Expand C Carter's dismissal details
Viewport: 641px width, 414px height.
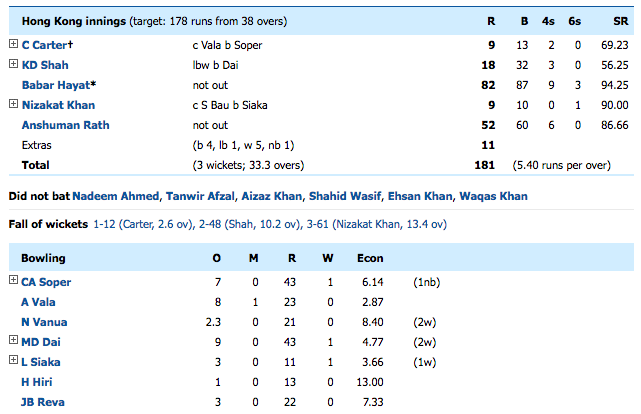coord(12,44)
